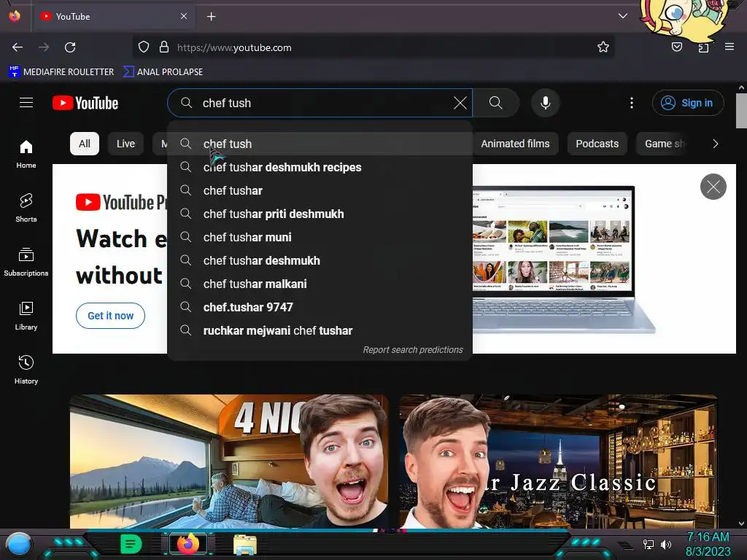Open the Firefox extensions icon
Viewport: 747px width, 560px height.
(x=703, y=47)
